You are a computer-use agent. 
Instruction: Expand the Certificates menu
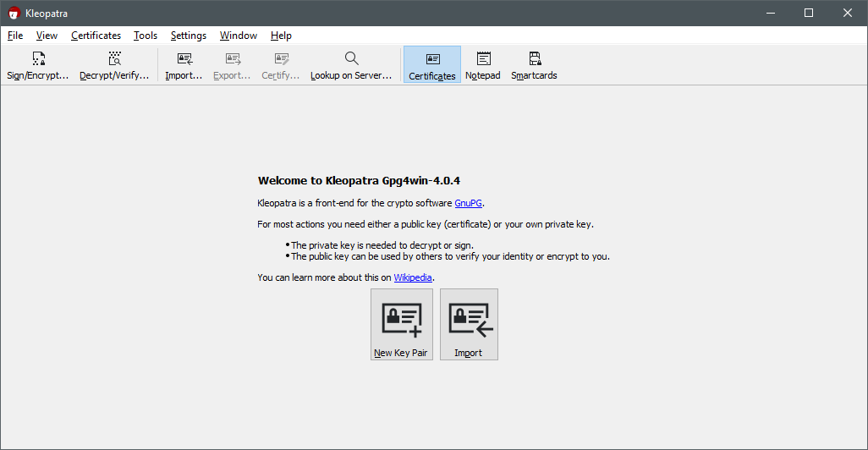point(96,36)
